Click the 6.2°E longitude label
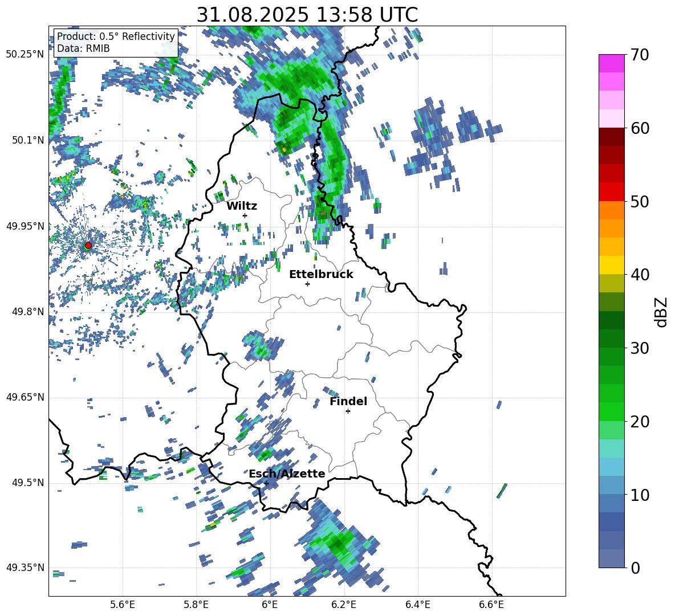 click(344, 605)
